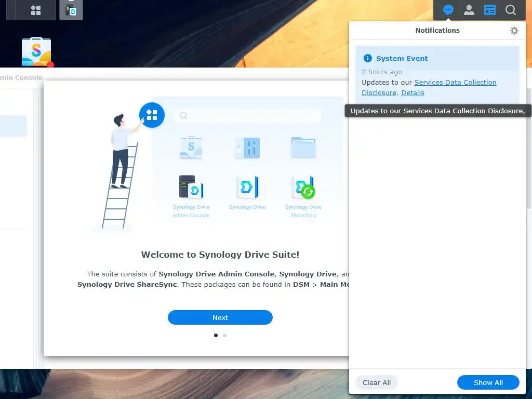The image size is (532, 399).
Task: Click Synology Drive ShareSync illustration icon
Action: 303,187
